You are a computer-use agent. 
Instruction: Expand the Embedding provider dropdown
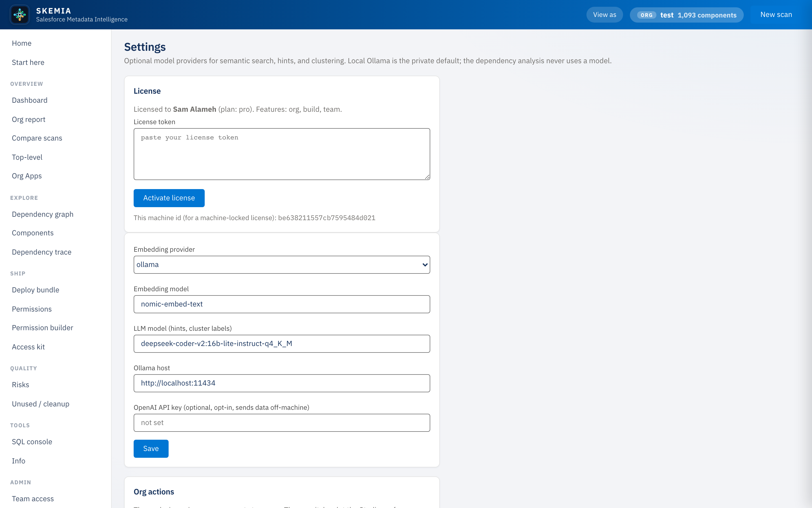click(x=281, y=265)
